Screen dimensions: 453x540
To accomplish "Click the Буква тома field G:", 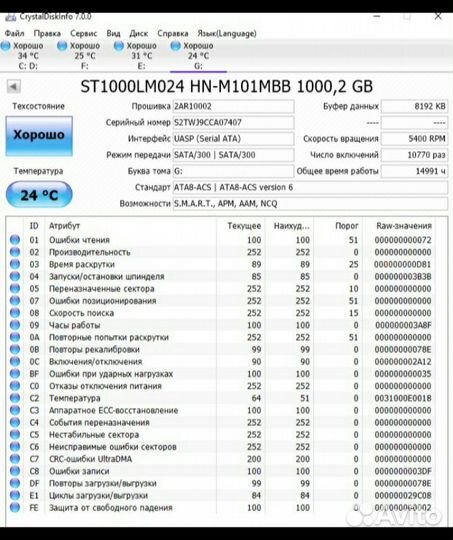I will coord(233,171).
